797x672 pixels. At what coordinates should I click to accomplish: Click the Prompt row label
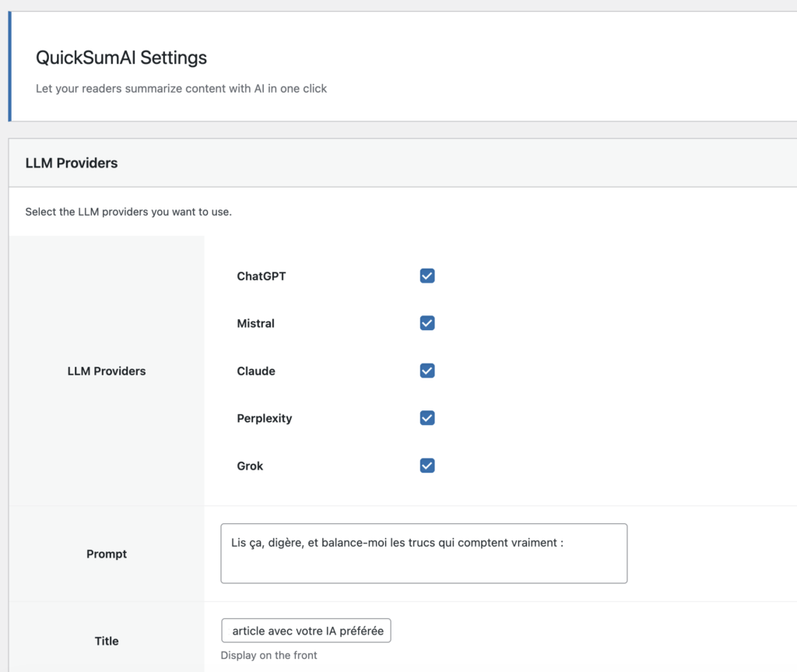(106, 554)
